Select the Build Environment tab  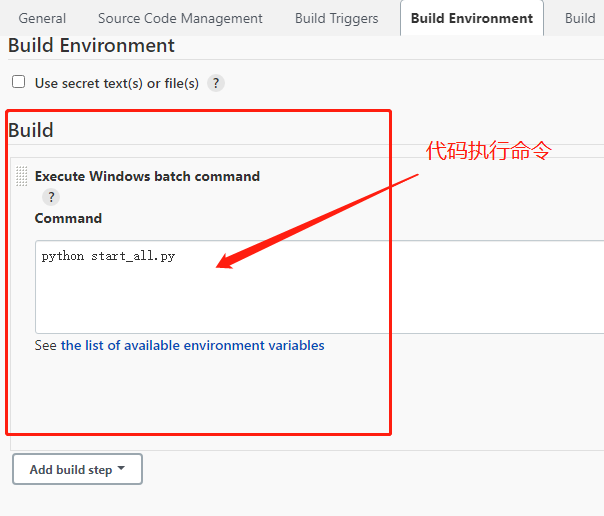coord(471,18)
